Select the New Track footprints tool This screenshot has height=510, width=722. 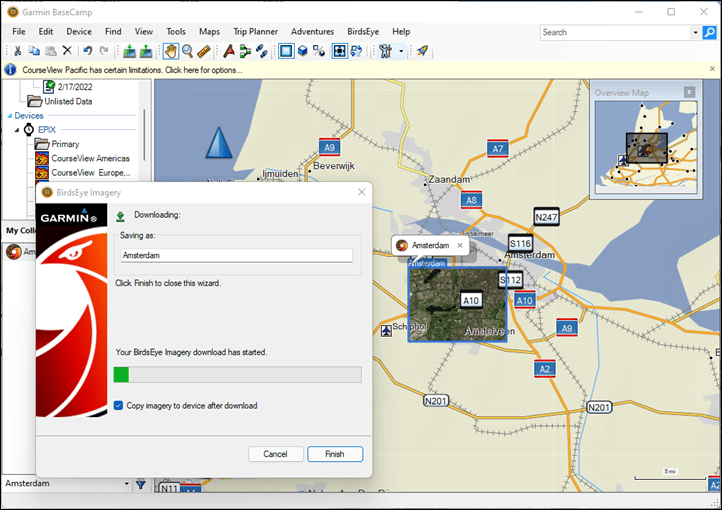tap(262, 51)
